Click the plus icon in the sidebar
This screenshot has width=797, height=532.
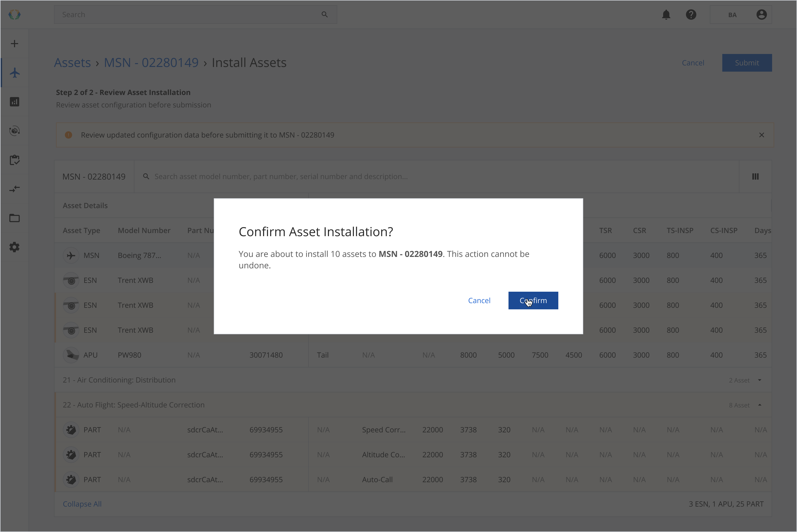click(x=14, y=43)
